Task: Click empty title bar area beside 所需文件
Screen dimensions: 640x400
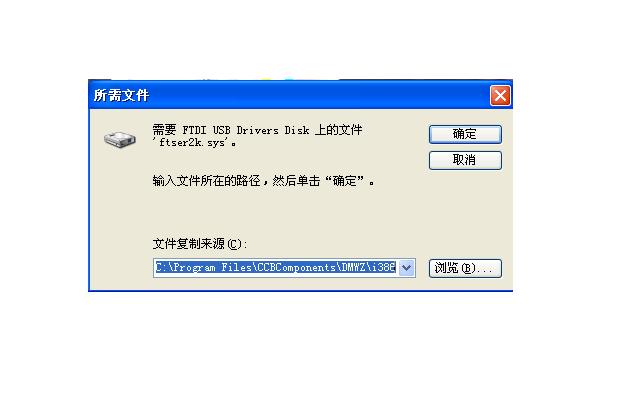Action: (x=318, y=96)
